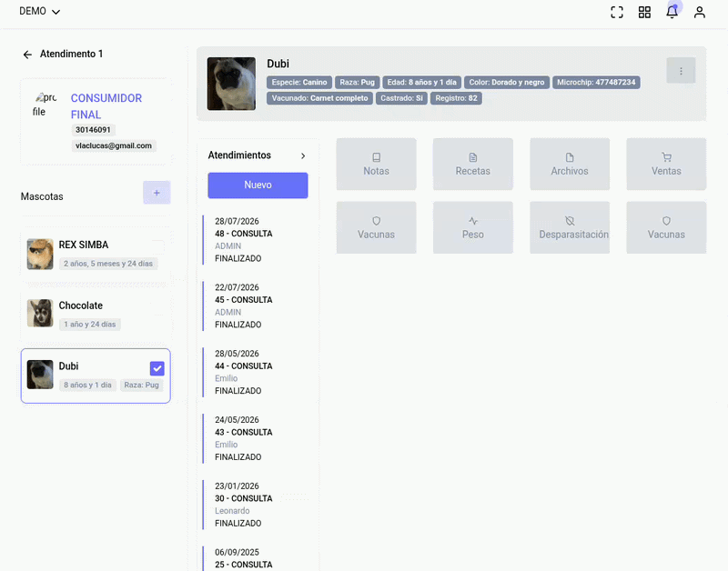Open the Peso tile

pos(472,227)
